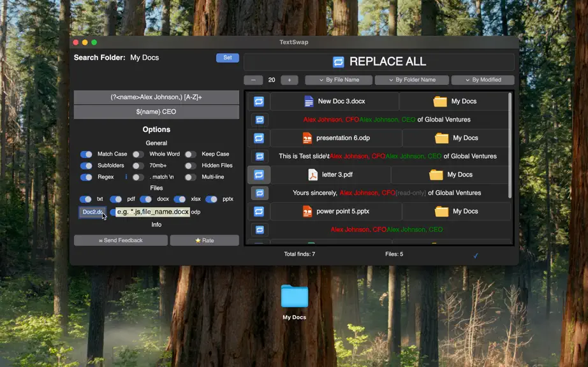588x367 pixels.
Task: Click the Send Feedback button
Action: tap(121, 240)
